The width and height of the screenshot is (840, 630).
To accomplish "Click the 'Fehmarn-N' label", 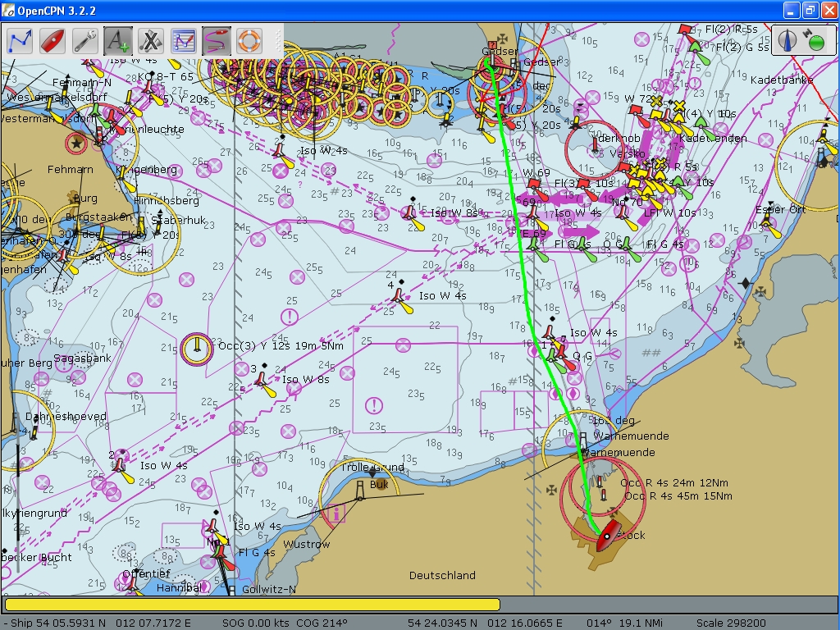I will 82,83.
